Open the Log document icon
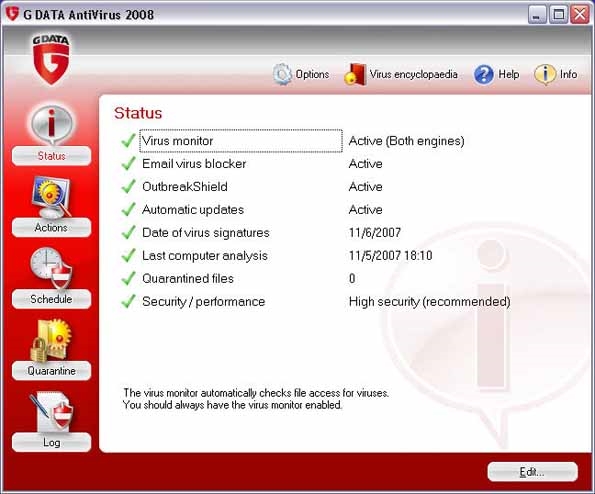Screen dimensions: 595x494 [x=51, y=412]
